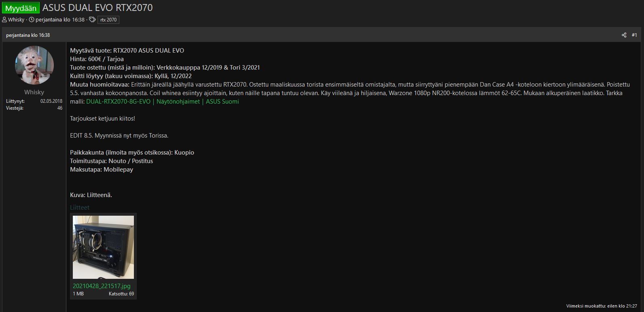Open thread start date perjantaina klo 16:38
Image resolution: width=644 pixels, height=312 pixels.
tap(60, 19)
